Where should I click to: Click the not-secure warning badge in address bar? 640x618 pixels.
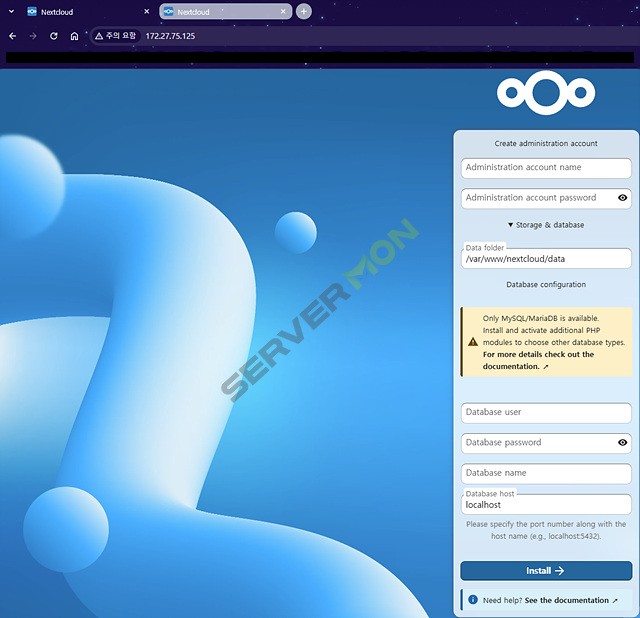click(x=116, y=36)
